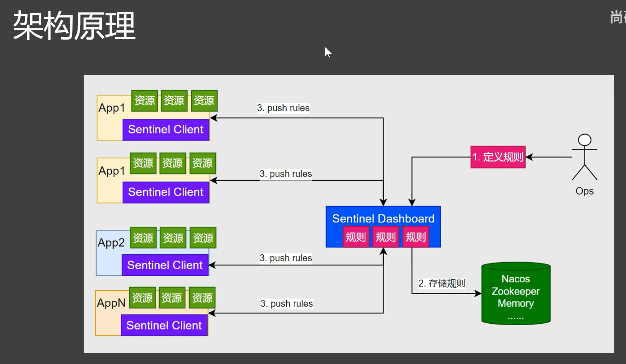The width and height of the screenshot is (626, 364).
Task: Click the '2. 存储规则' label
Action: point(441,283)
